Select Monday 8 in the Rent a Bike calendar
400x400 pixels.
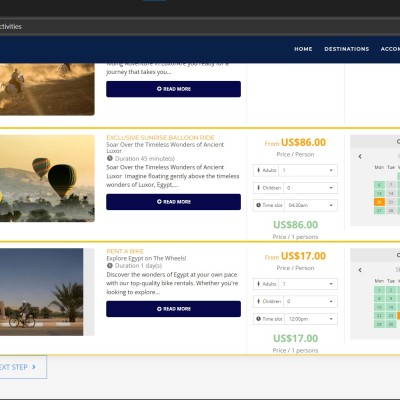pos(379,299)
